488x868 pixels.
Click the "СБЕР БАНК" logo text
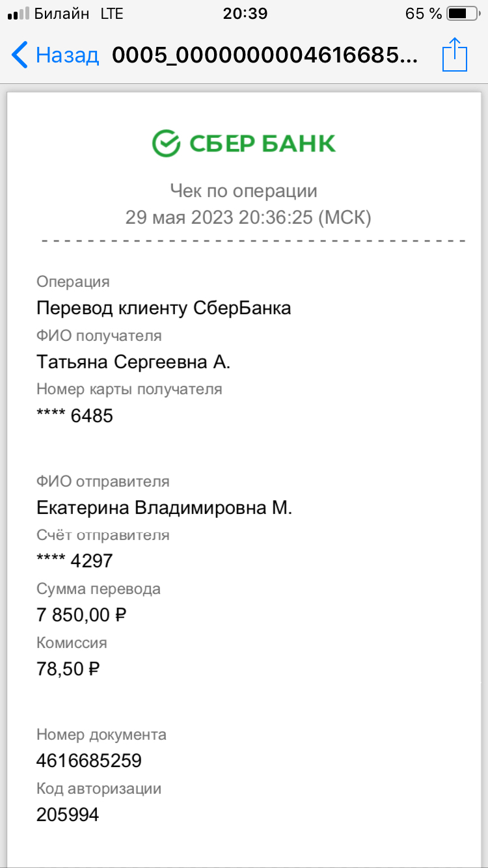point(262,143)
